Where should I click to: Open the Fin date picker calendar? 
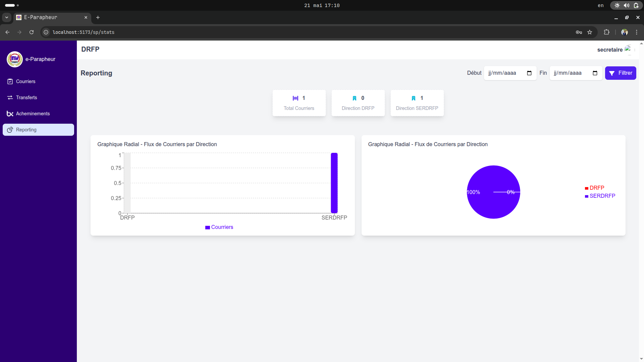595,73
